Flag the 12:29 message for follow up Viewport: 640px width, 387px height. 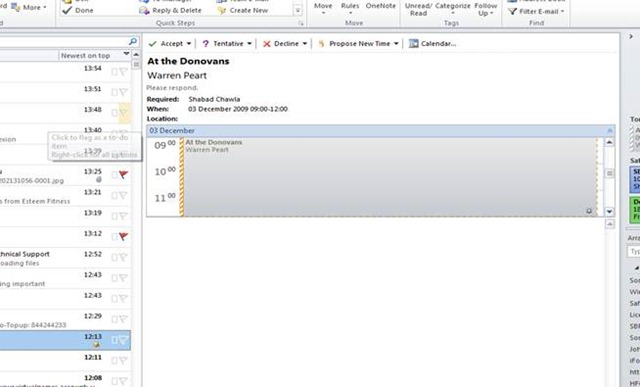point(123,319)
